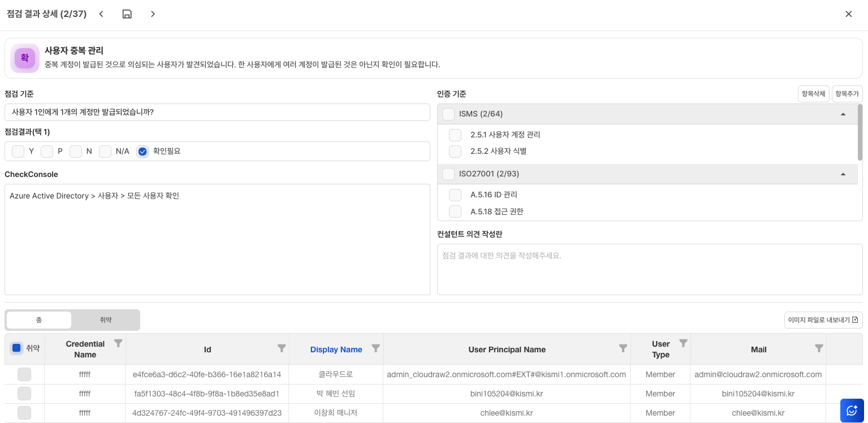Screen dimensions: 868x423
Task: Check the Y result option
Action: [x=18, y=152]
